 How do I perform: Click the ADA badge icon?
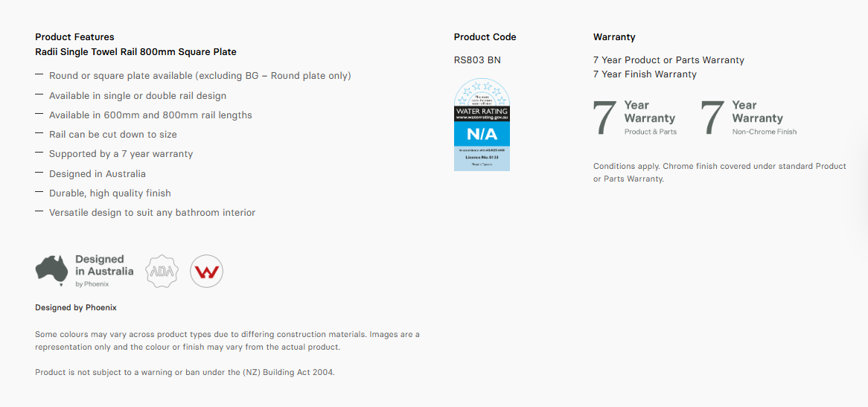tap(162, 271)
